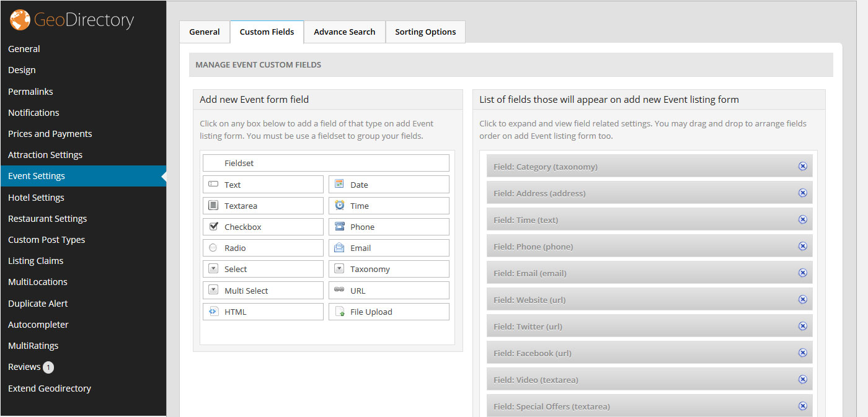
Task: Expand Field: Phone (phone) settings
Action: pyautogui.click(x=649, y=246)
